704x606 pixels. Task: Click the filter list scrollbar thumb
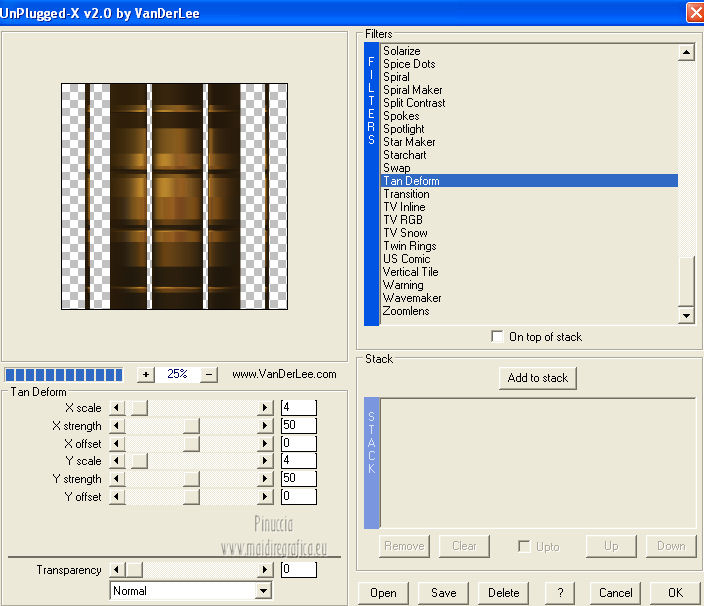coord(687,281)
